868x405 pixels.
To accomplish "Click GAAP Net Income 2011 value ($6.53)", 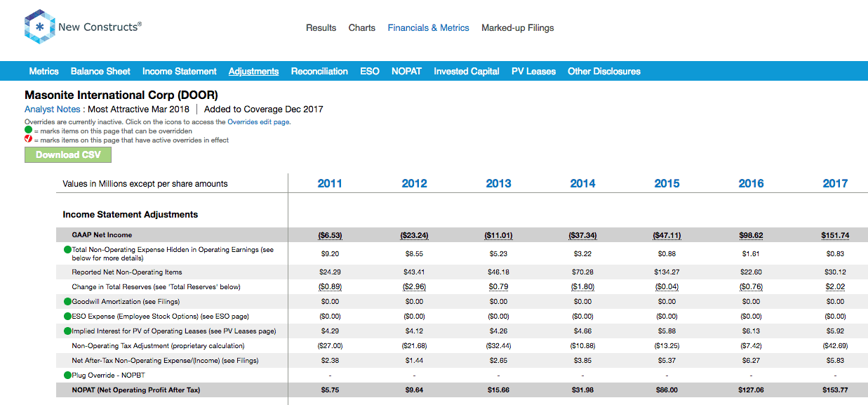I will [x=330, y=235].
